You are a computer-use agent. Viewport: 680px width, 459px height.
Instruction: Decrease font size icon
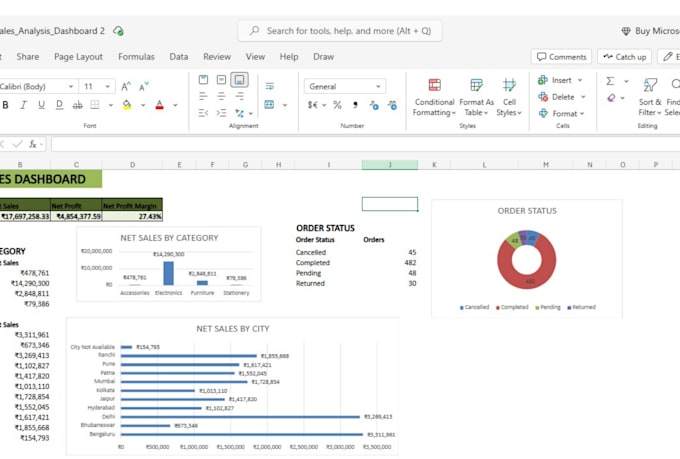(144, 86)
